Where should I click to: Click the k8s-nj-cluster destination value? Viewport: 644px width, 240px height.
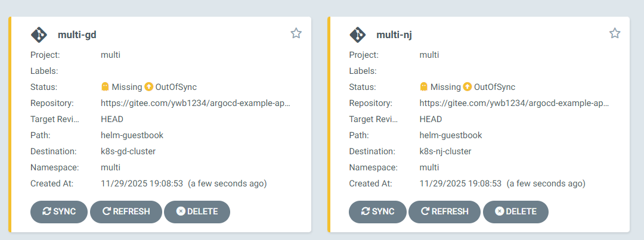click(x=446, y=151)
